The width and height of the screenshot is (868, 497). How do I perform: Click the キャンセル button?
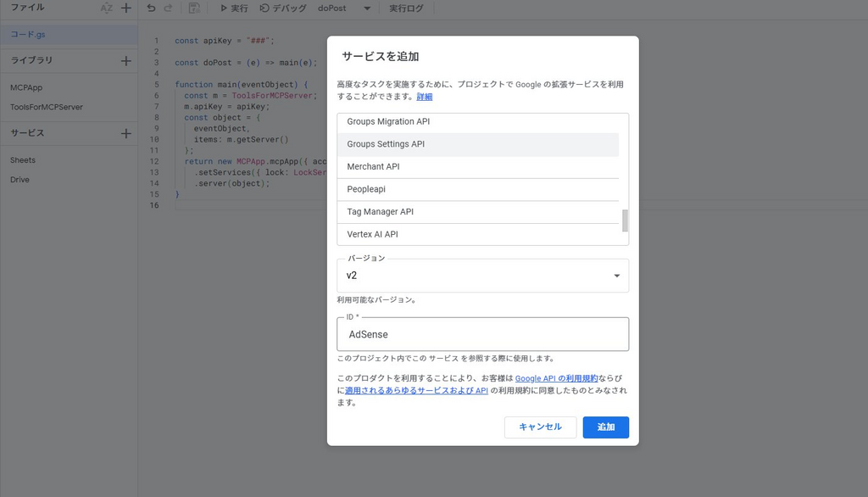[540, 427]
